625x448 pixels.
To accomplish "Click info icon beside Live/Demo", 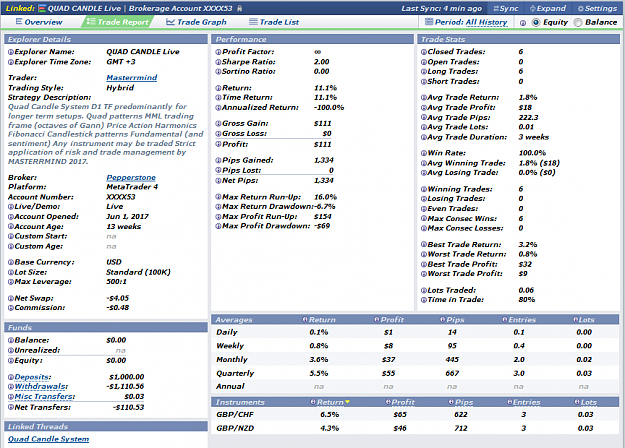I will pyautogui.click(x=11, y=206).
